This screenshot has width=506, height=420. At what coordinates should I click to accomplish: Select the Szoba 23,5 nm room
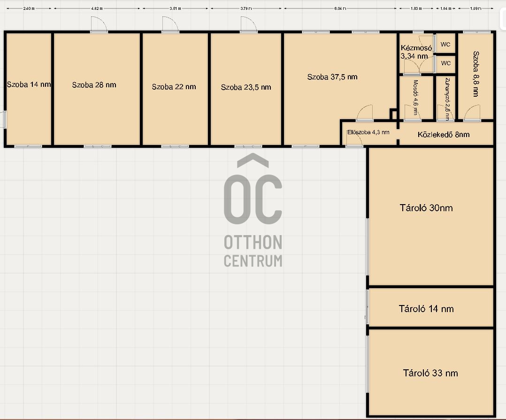point(245,87)
